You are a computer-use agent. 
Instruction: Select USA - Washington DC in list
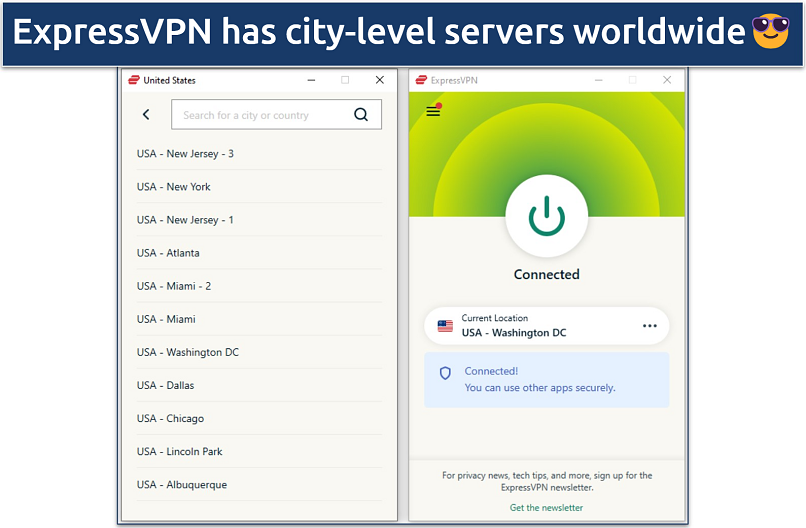point(259,352)
